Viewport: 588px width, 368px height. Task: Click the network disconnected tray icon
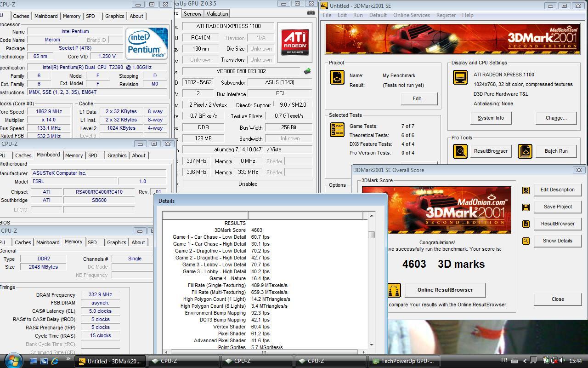pos(554,361)
